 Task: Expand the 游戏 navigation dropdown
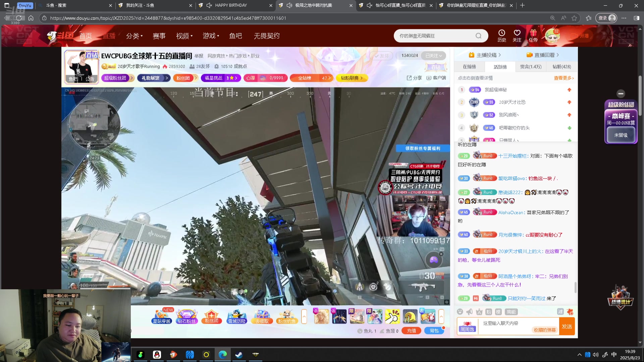211,36
